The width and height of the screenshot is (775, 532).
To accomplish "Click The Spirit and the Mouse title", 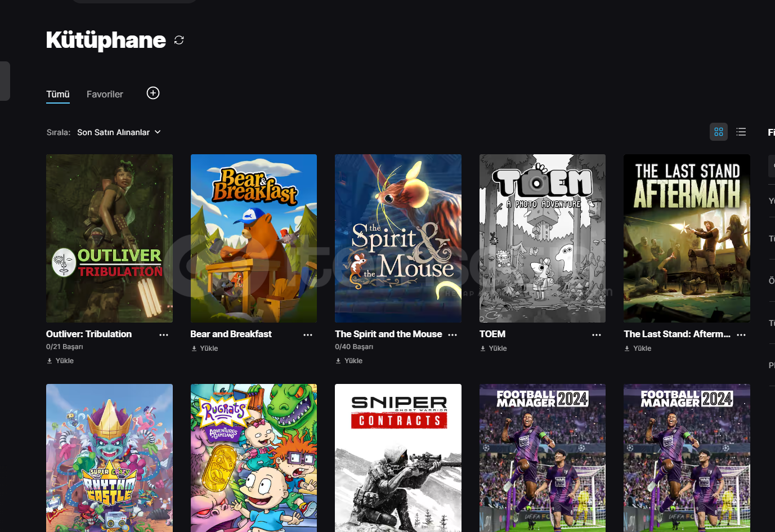I will (x=388, y=334).
